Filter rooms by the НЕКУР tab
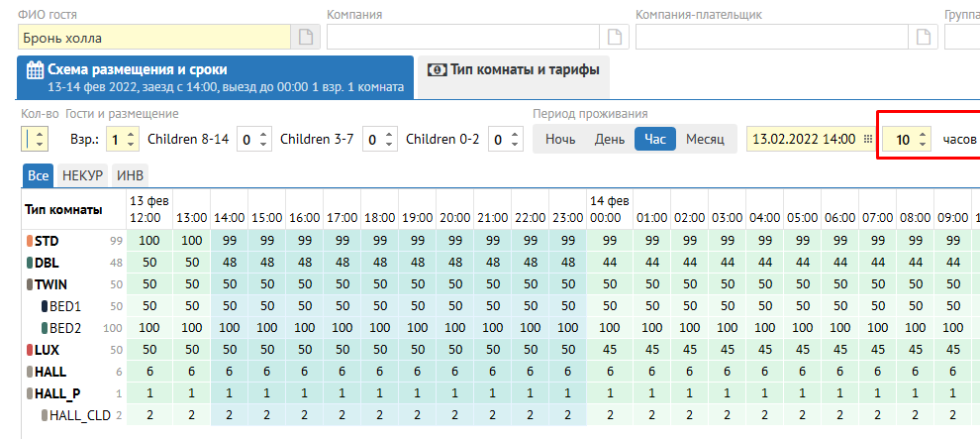The width and height of the screenshot is (980, 439). (x=82, y=175)
